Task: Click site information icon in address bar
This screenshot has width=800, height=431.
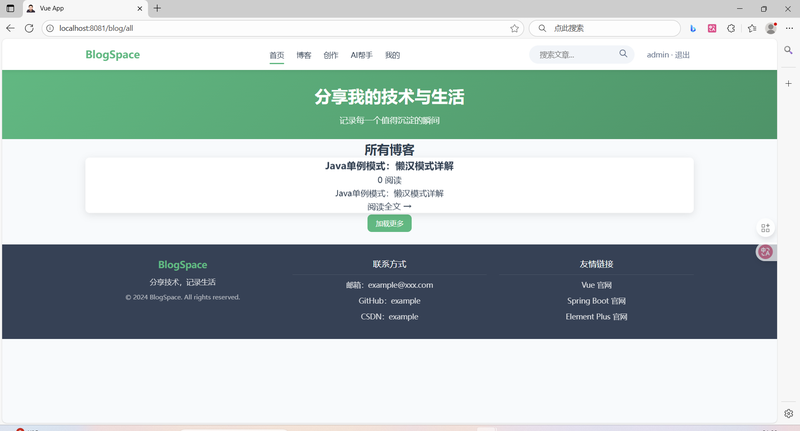Action: tap(50, 29)
